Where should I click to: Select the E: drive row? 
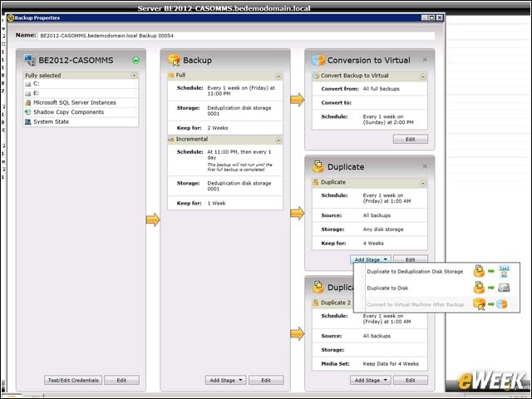(x=81, y=93)
